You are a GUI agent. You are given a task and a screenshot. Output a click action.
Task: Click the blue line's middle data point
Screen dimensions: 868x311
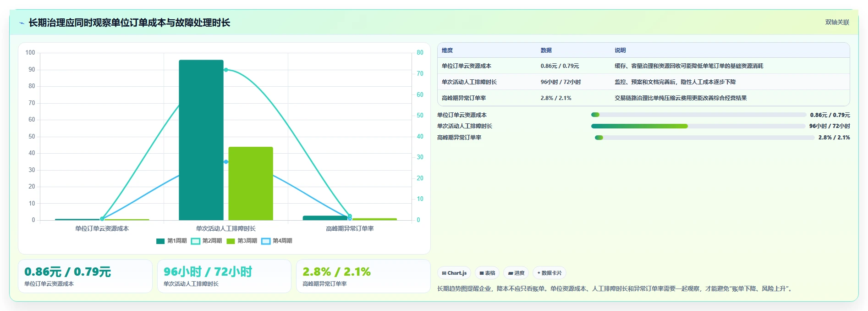[226, 162]
